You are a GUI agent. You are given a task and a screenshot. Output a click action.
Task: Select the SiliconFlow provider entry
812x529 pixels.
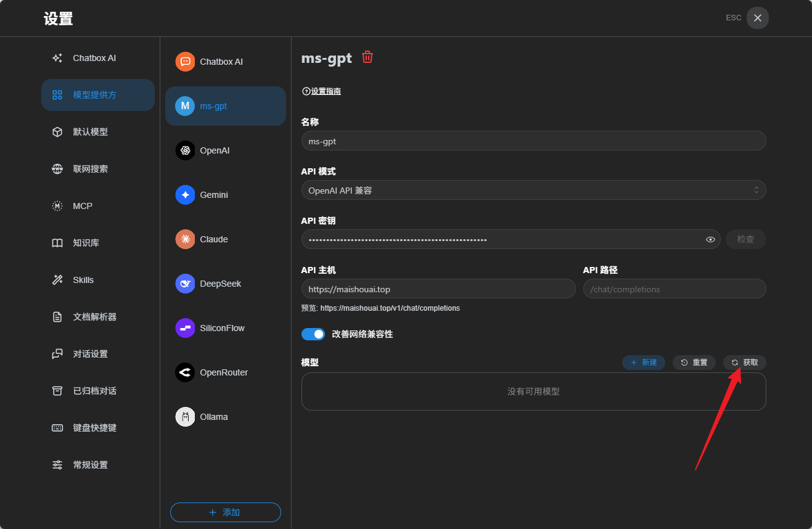pyautogui.click(x=226, y=328)
